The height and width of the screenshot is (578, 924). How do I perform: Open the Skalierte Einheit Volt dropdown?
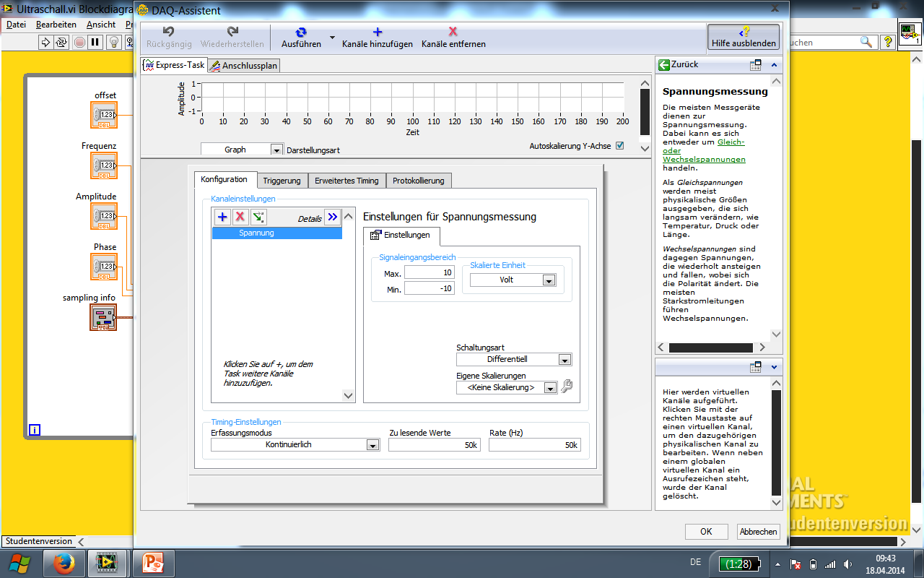[x=549, y=280]
